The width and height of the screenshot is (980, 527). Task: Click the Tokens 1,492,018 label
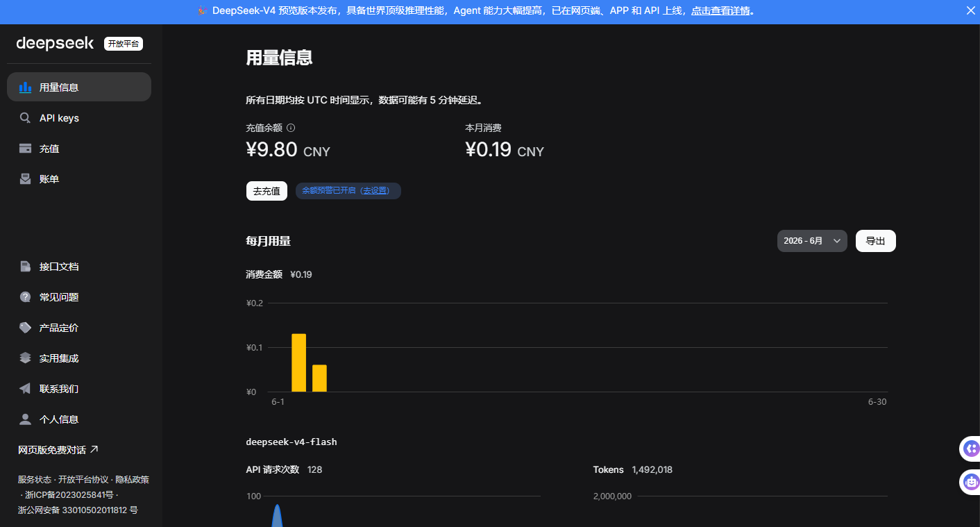[632, 469]
